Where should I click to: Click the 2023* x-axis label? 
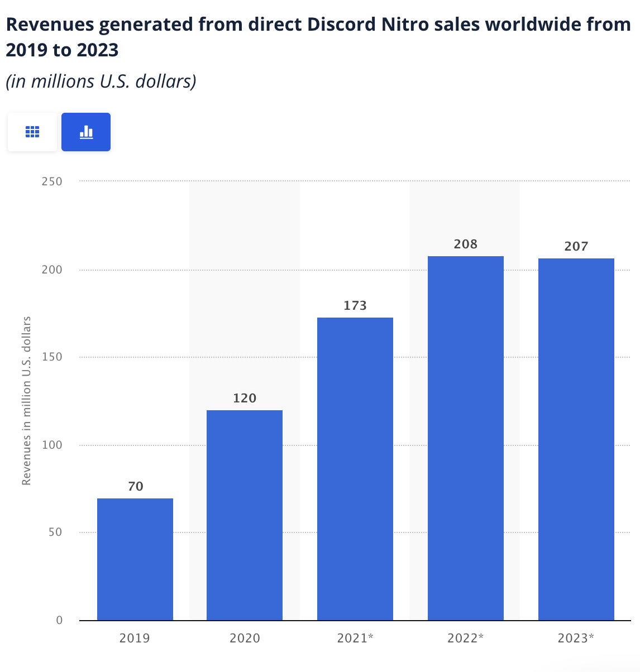(576, 638)
